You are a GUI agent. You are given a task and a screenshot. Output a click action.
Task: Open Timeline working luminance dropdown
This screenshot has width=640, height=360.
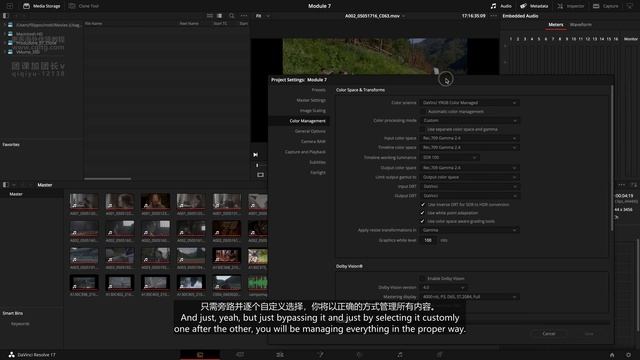pos(449,157)
